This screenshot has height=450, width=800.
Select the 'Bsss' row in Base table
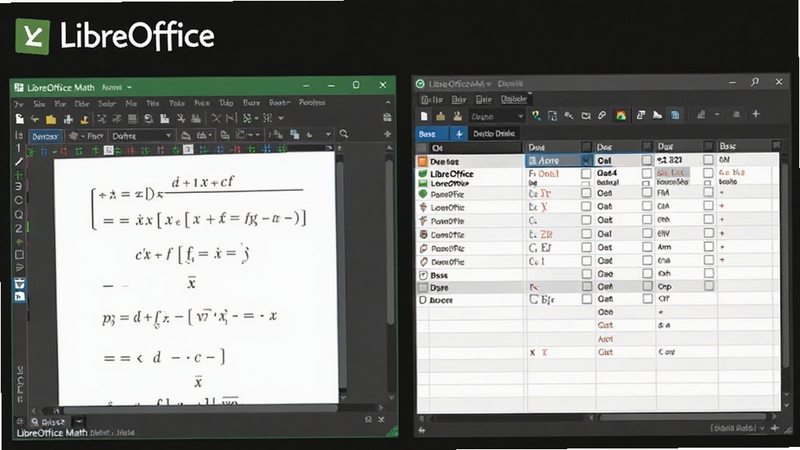coord(598,274)
